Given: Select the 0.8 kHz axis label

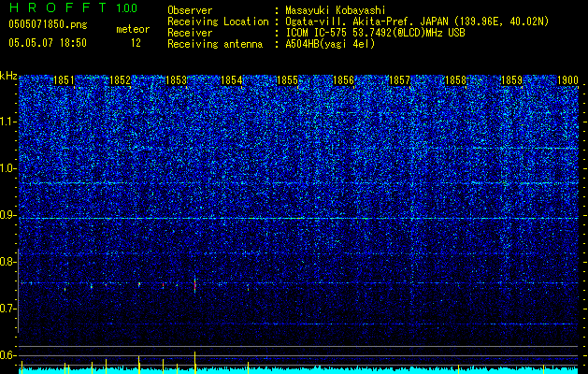Looking at the screenshot, I should [7, 262].
